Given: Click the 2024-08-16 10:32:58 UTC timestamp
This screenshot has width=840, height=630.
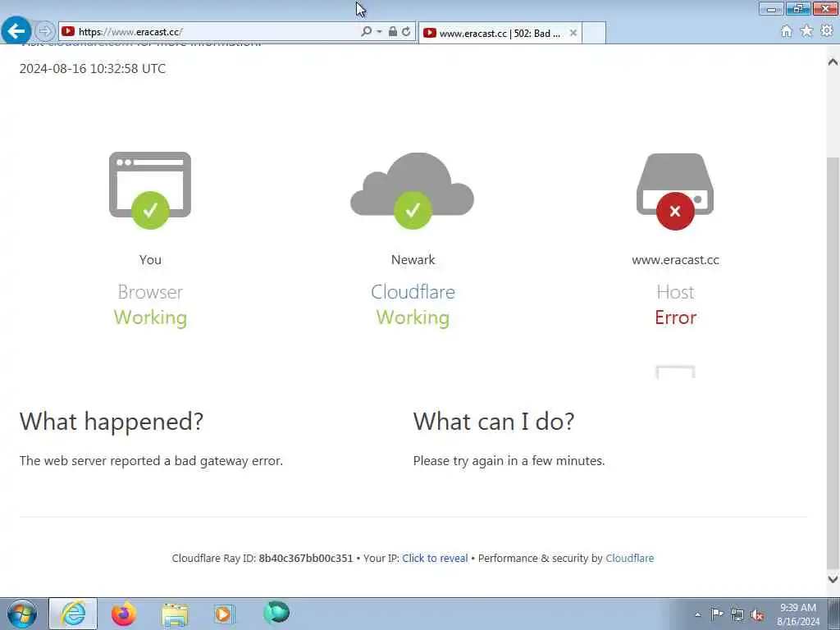Looking at the screenshot, I should pos(93,69).
